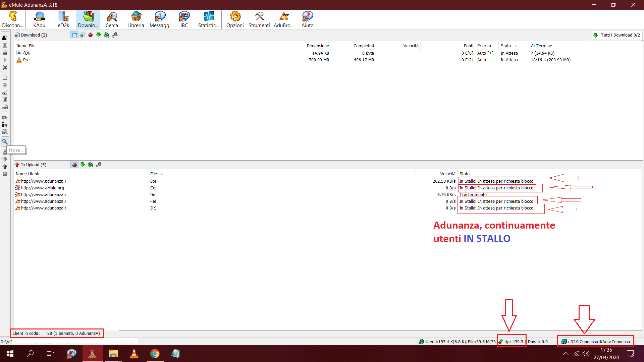Open the Download (2) view menu label
The width and height of the screenshot is (644, 362).
(x=31, y=35)
